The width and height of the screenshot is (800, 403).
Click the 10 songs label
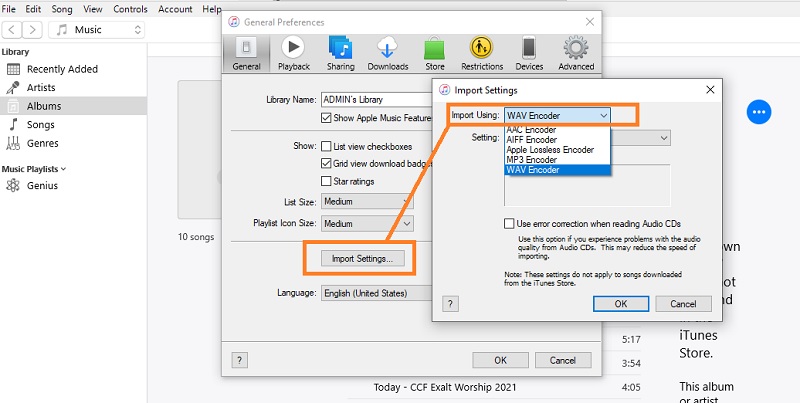click(x=196, y=237)
